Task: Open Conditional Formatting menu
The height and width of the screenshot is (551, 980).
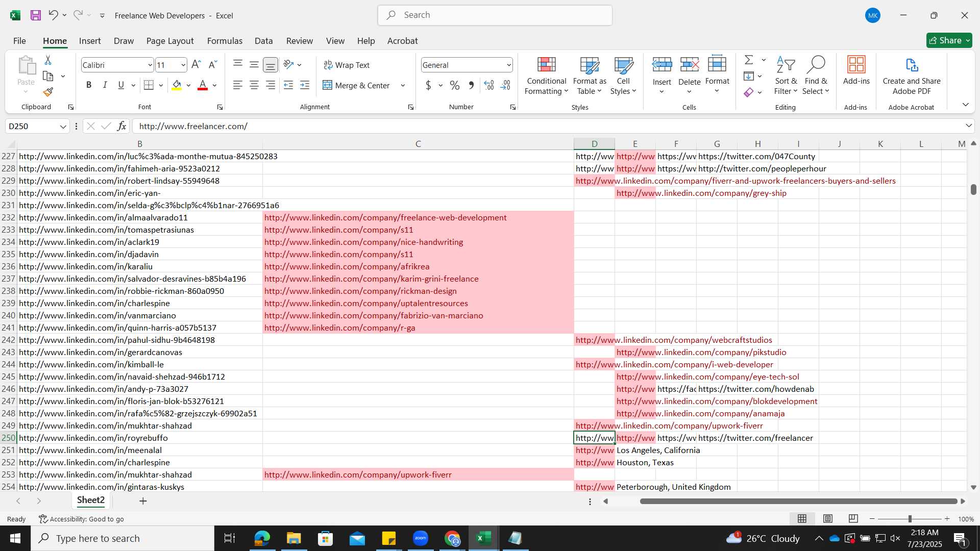Action: [x=546, y=75]
